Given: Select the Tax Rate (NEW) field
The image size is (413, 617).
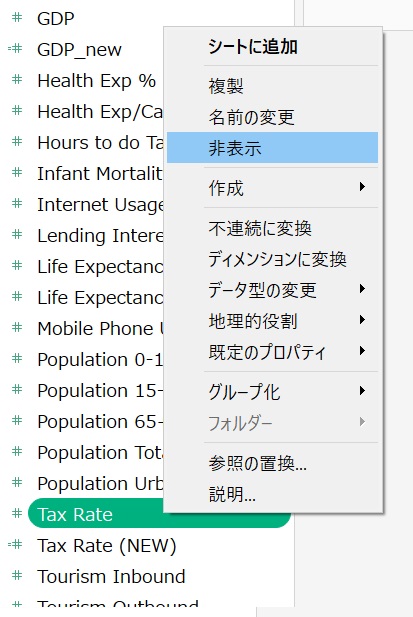Looking at the screenshot, I should pyautogui.click(x=106, y=545).
